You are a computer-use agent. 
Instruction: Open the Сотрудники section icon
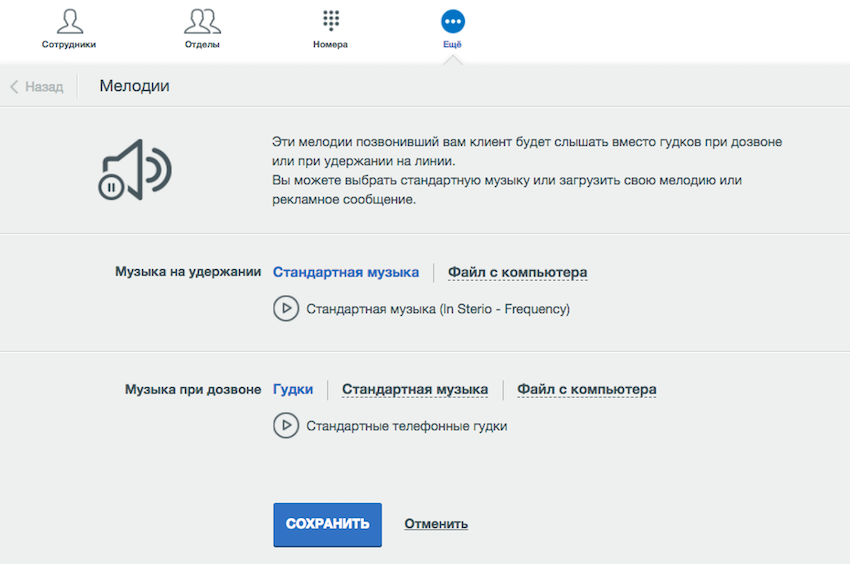tap(70, 21)
